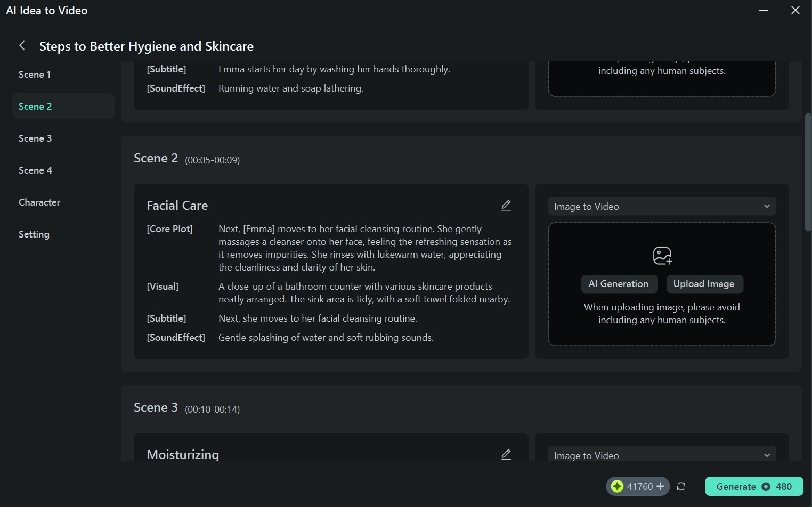Viewport: 812px width, 507px height.
Task: Click the AI Generation button in Scene 2
Action: point(619,284)
